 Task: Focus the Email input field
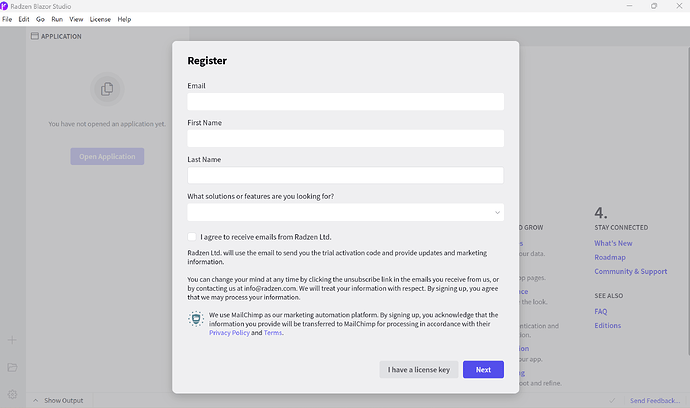(x=345, y=101)
